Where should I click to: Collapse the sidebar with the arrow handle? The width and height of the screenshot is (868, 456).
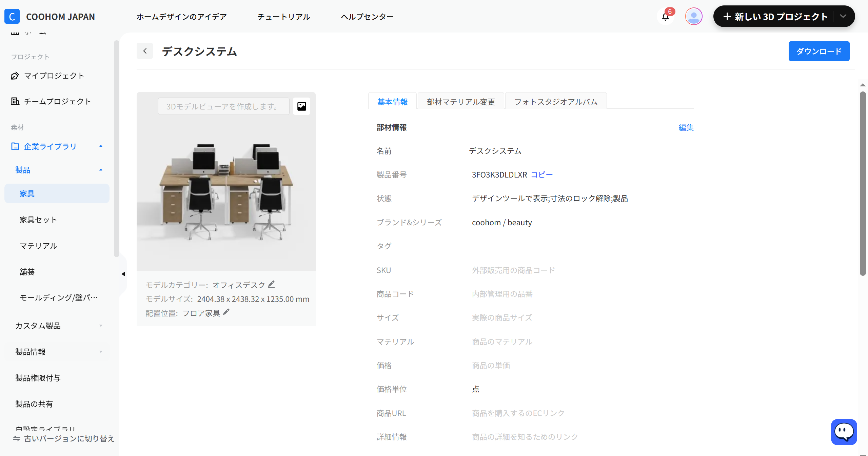pyautogui.click(x=123, y=274)
